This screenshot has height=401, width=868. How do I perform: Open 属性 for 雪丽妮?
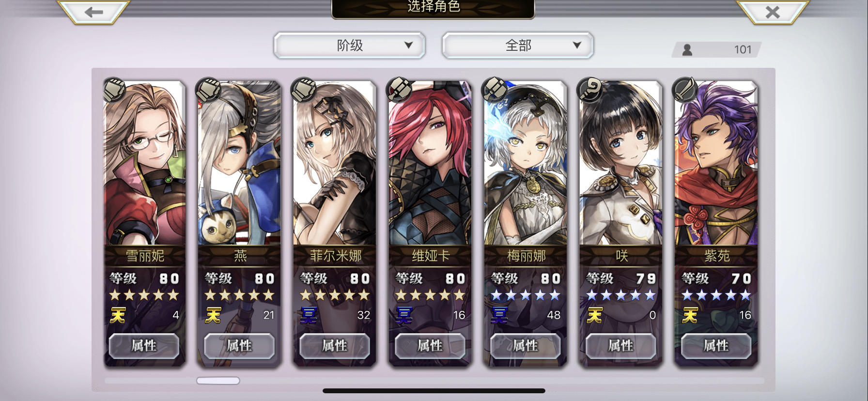pyautogui.click(x=144, y=346)
